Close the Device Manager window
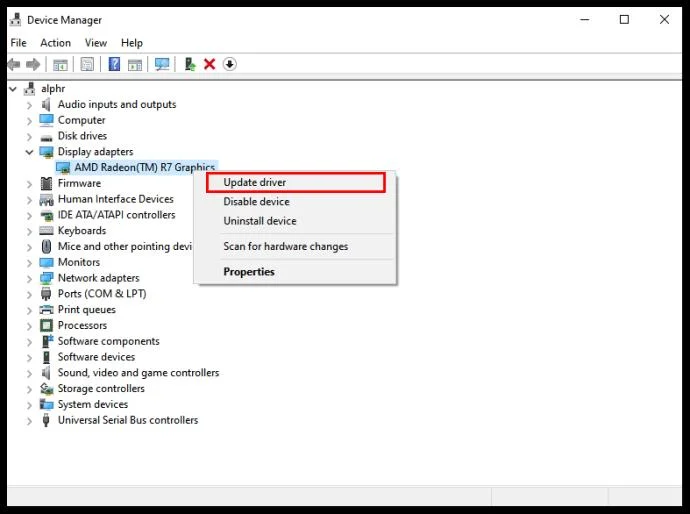690x514 pixels. coord(664,20)
